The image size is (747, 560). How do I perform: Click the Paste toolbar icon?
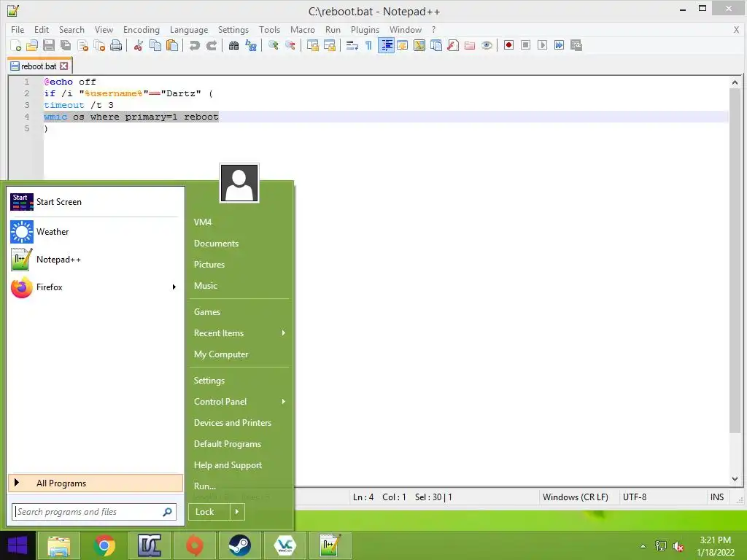172,45
